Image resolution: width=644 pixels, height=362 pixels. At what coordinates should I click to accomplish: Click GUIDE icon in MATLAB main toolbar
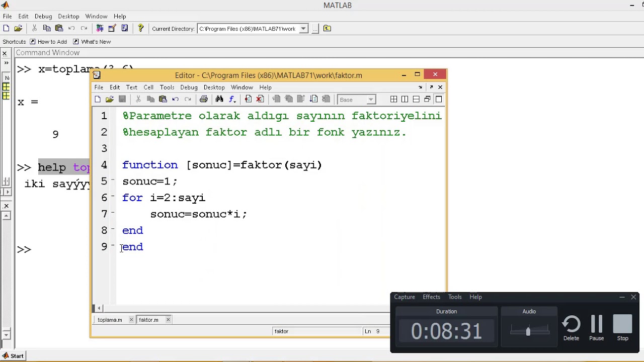click(x=112, y=29)
